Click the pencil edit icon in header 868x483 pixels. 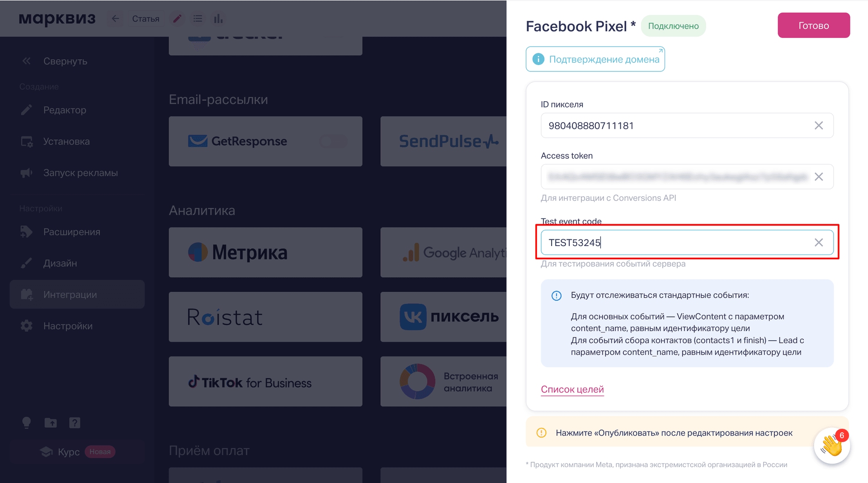177,19
